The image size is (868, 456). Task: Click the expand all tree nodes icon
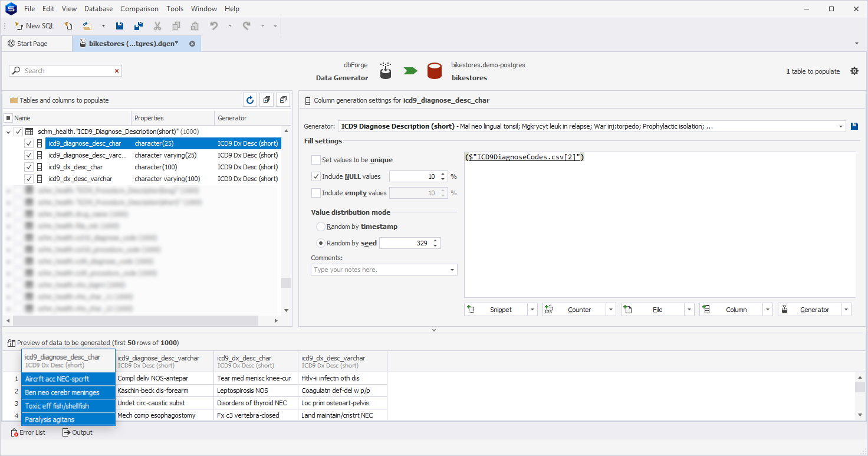[267, 100]
